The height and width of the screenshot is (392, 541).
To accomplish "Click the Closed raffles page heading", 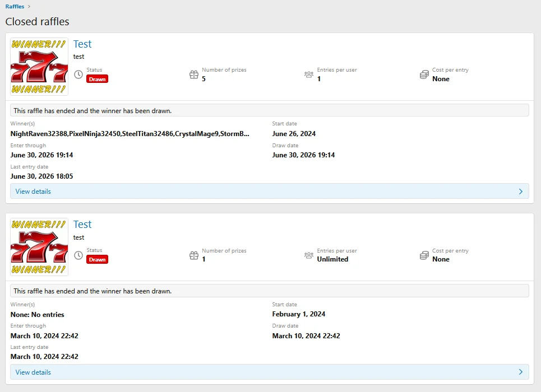I will coord(37,22).
